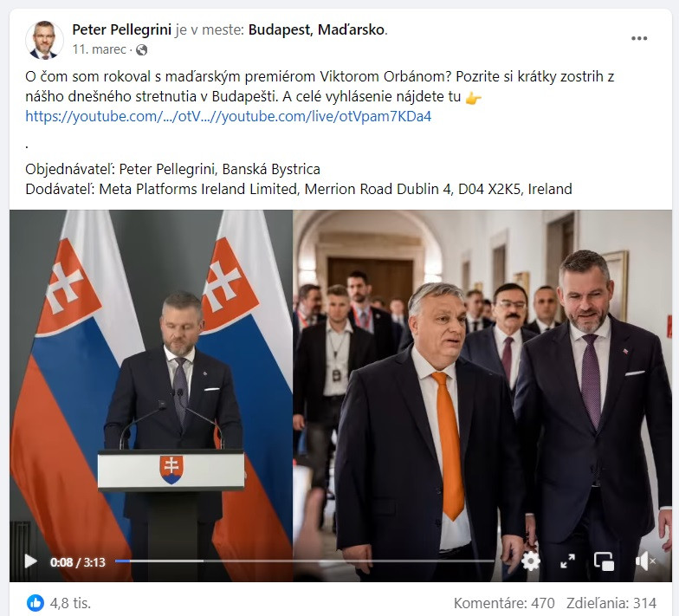Unmute the video speaker icon
The width and height of the screenshot is (679, 616).
644,561
